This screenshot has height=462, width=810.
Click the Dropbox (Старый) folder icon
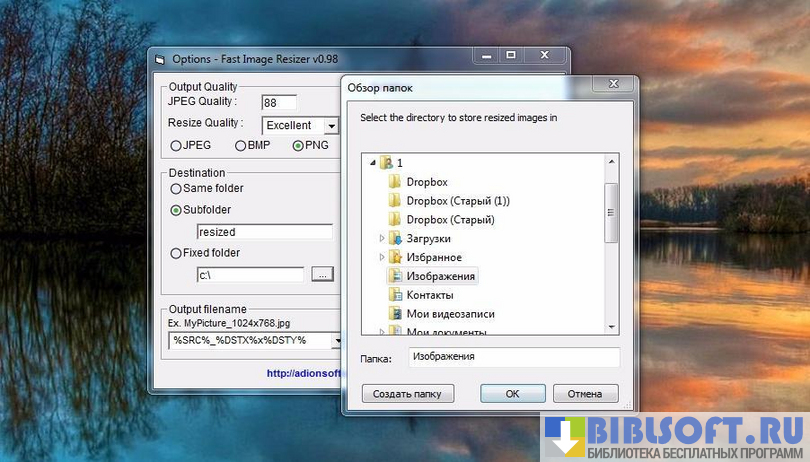(395, 220)
